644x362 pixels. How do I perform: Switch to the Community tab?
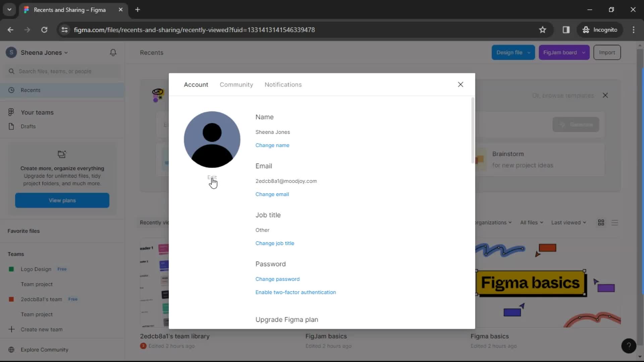point(236,84)
